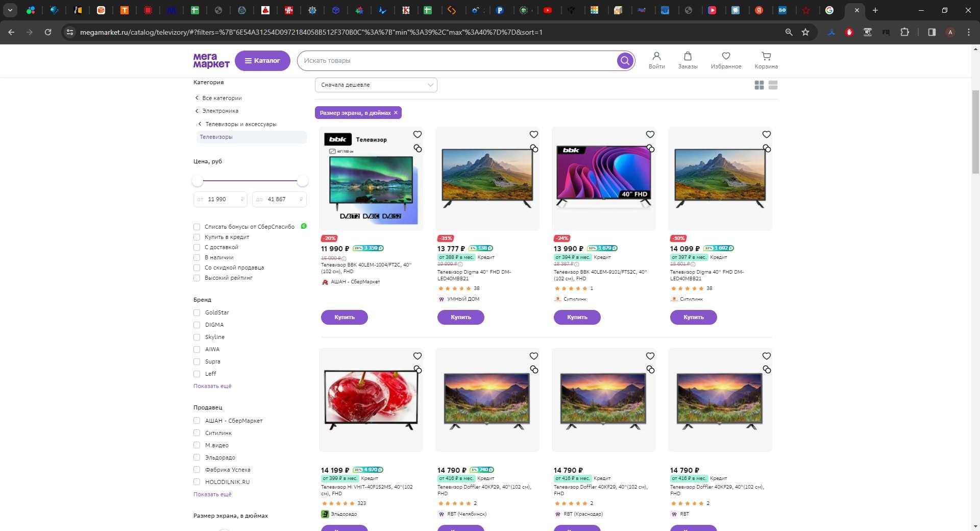Click the page vertical scrollbar
The image size is (980, 531).
tap(975, 132)
